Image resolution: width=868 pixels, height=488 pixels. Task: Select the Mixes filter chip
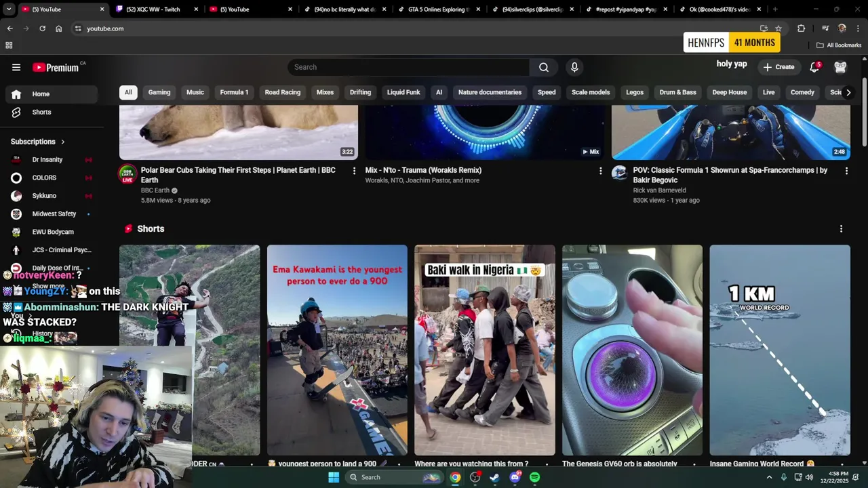coord(325,92)
